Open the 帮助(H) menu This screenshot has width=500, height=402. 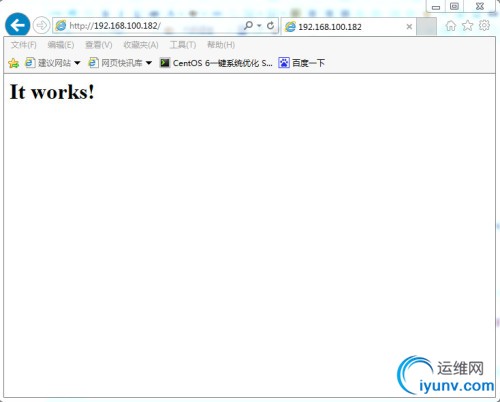pos(221,45)
